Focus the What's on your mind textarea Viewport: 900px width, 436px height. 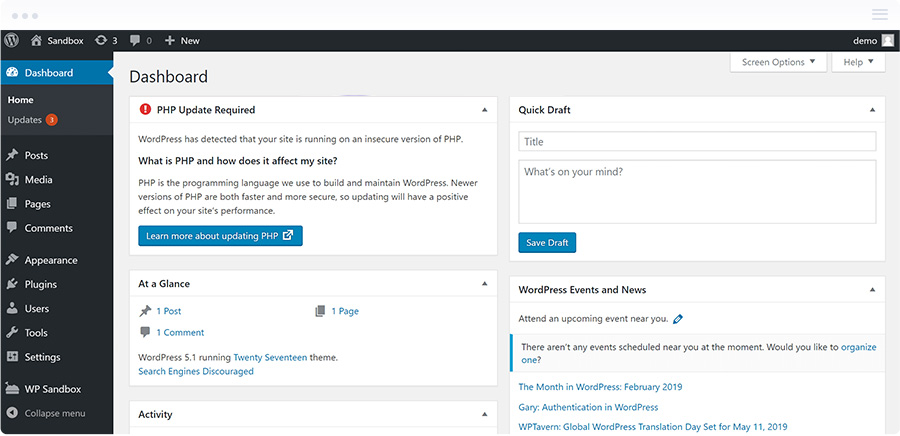(x=697, y=192)
